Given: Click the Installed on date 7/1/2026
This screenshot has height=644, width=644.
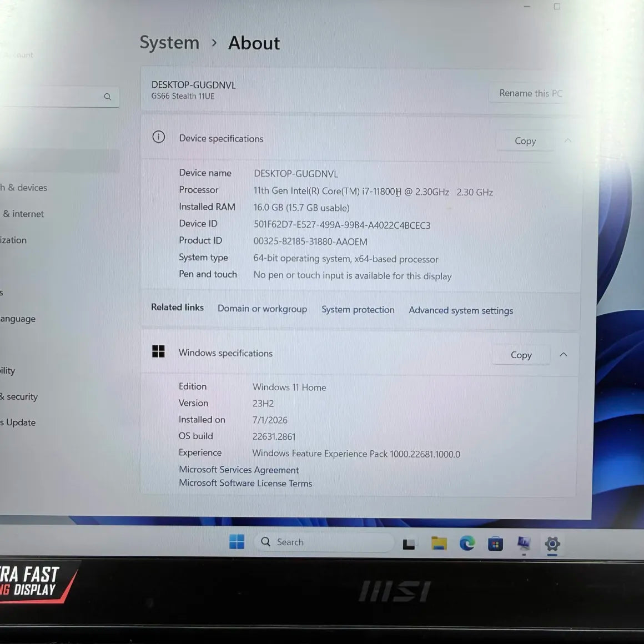Looking at the screenshot, I should tap(270, 420).
